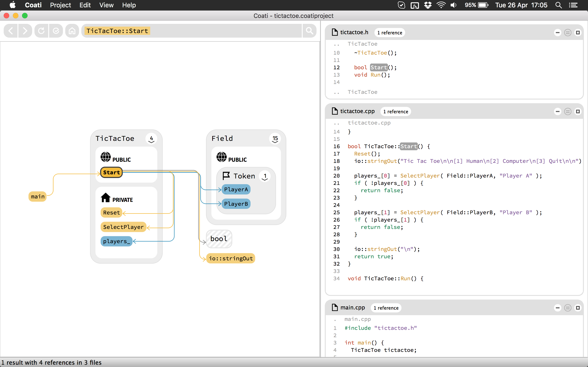Expand the TicTacToe node's 4 hidden members
588x367 pixels.
click(x=151, y=139)
